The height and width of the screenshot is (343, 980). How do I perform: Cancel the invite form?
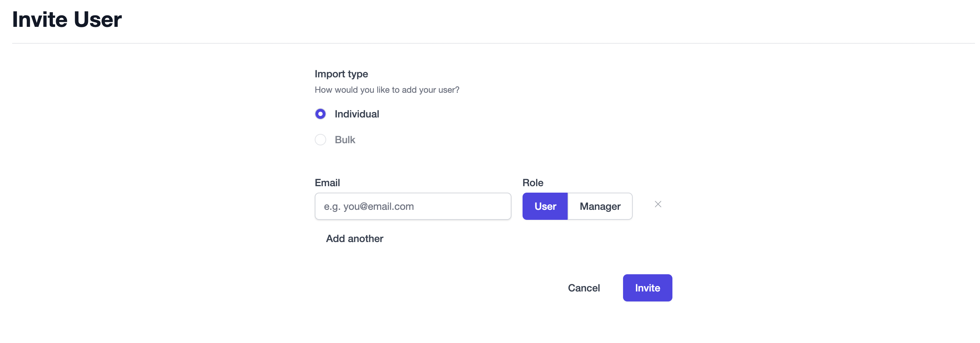click(584, 288)
